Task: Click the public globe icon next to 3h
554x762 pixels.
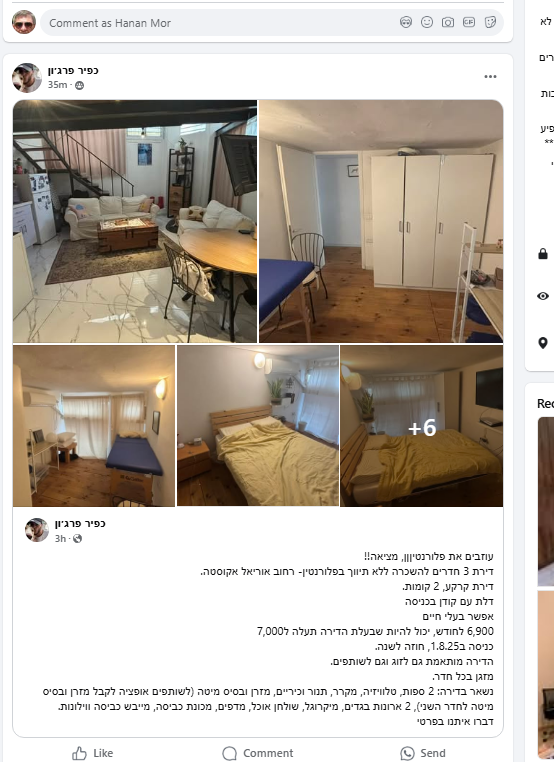Action: pos(78,538)
